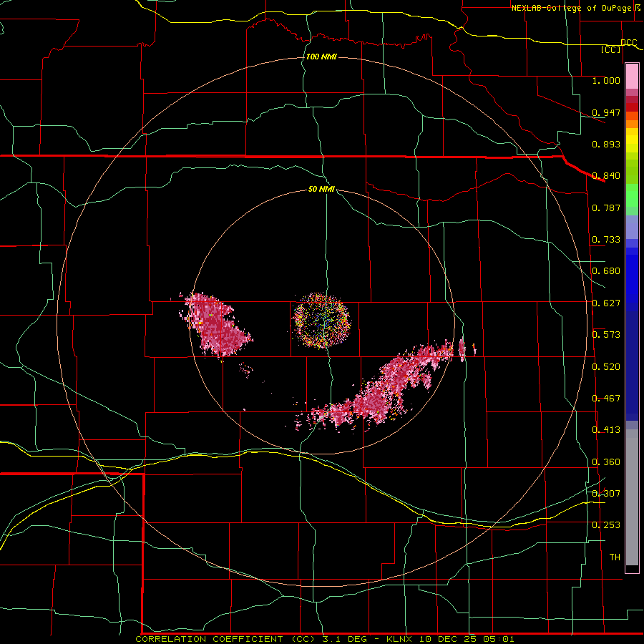Click the TH threshold label on scale
Image resolution: width=644 pixels, height=644 pixels.
pyautogui.click(x=615, y=557)
